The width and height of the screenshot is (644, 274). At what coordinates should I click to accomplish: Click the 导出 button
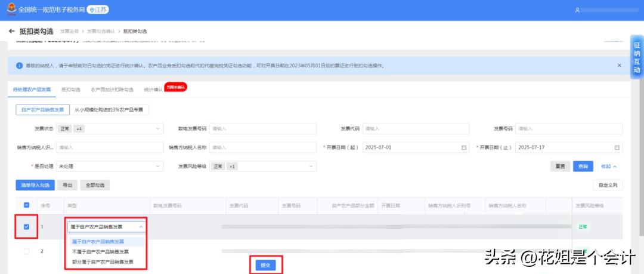point(67,186)
